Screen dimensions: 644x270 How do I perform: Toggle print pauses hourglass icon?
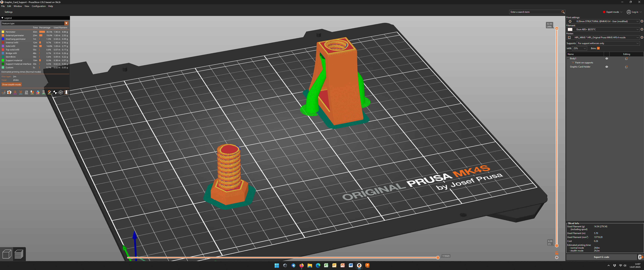tap(43, 92)
